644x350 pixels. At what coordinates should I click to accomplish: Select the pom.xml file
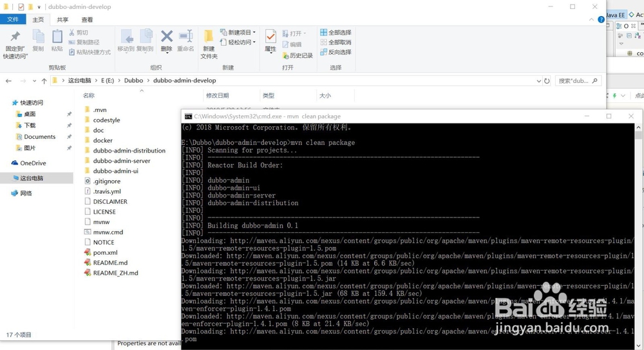click(101, 253)
